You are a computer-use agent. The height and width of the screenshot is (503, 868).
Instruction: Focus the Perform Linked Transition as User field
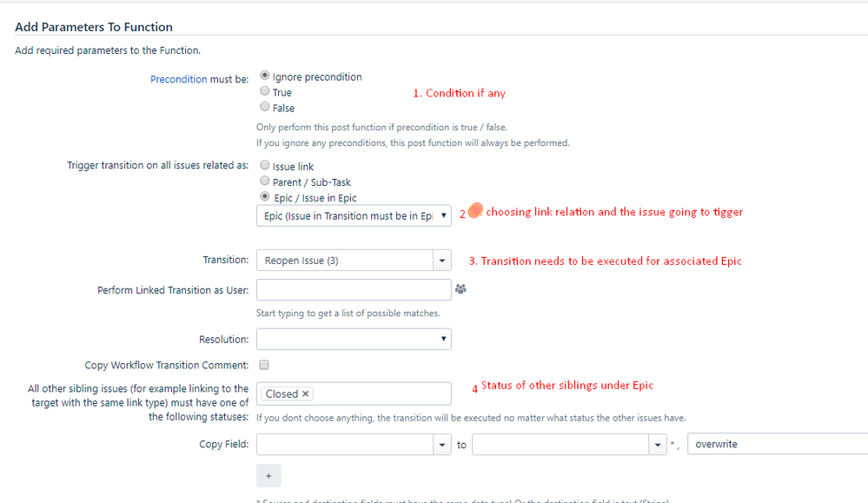point(354,290)
